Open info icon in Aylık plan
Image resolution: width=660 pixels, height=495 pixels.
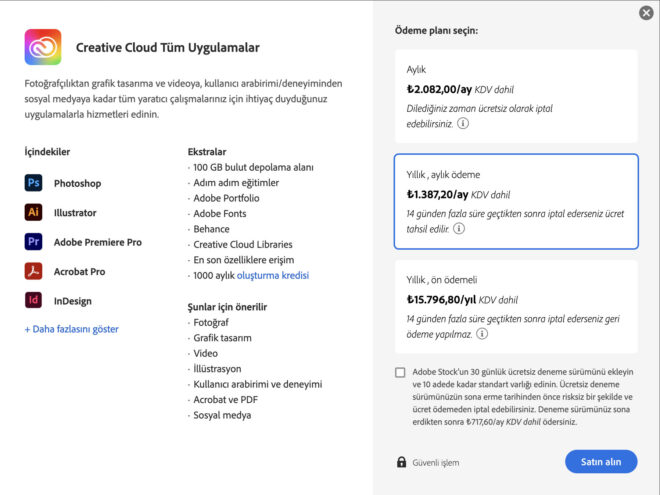[x=463, y=124]
